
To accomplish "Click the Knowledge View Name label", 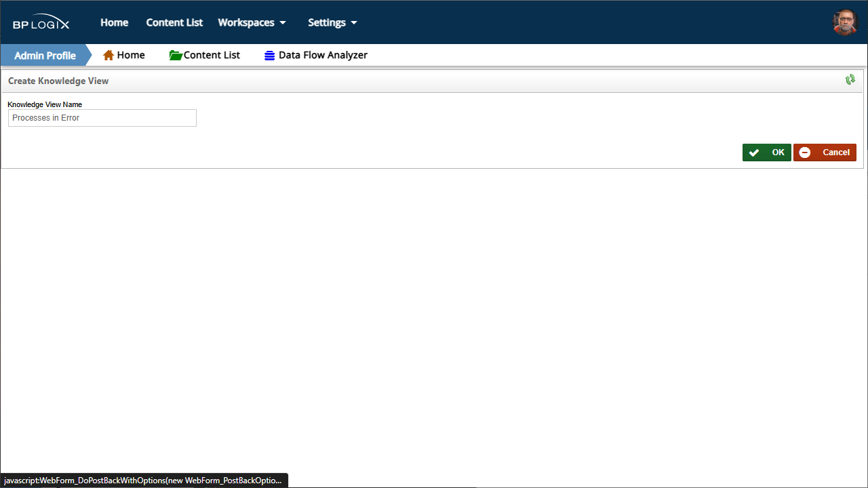I will tap(45, 104).
